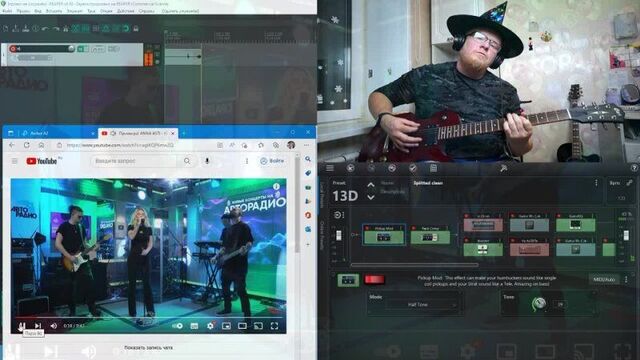640x360 pixels.
Task: Skip to the next YouTube video
Action: coord(38,326)
